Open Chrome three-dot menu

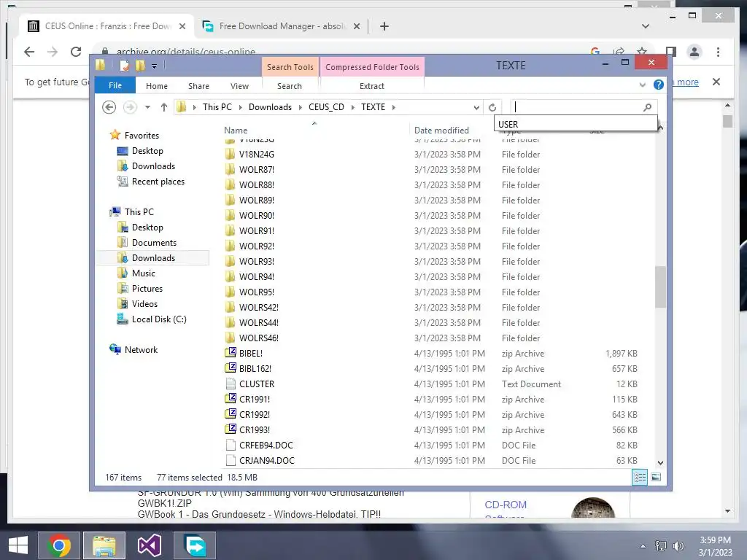[x=718, y=52]
